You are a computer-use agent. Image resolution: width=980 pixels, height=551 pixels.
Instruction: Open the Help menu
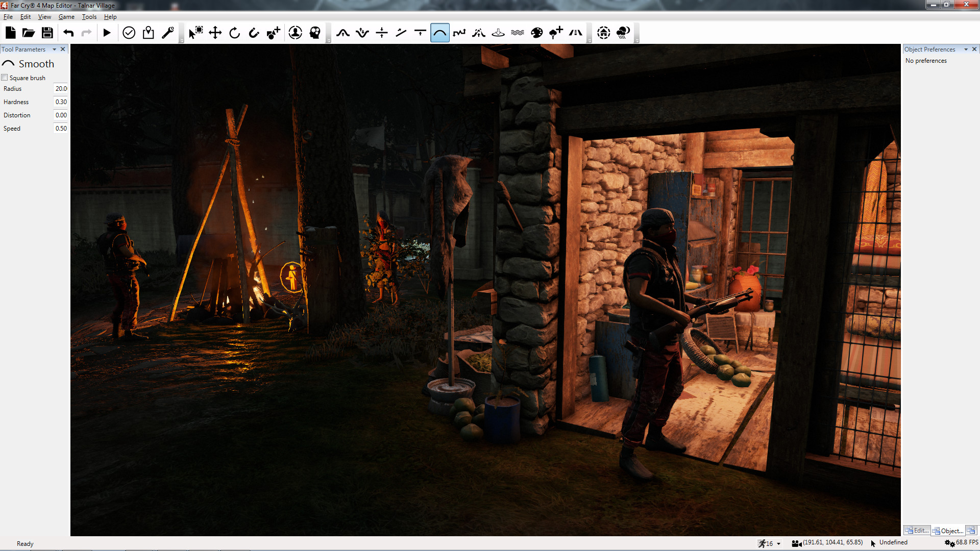[110, 17]
